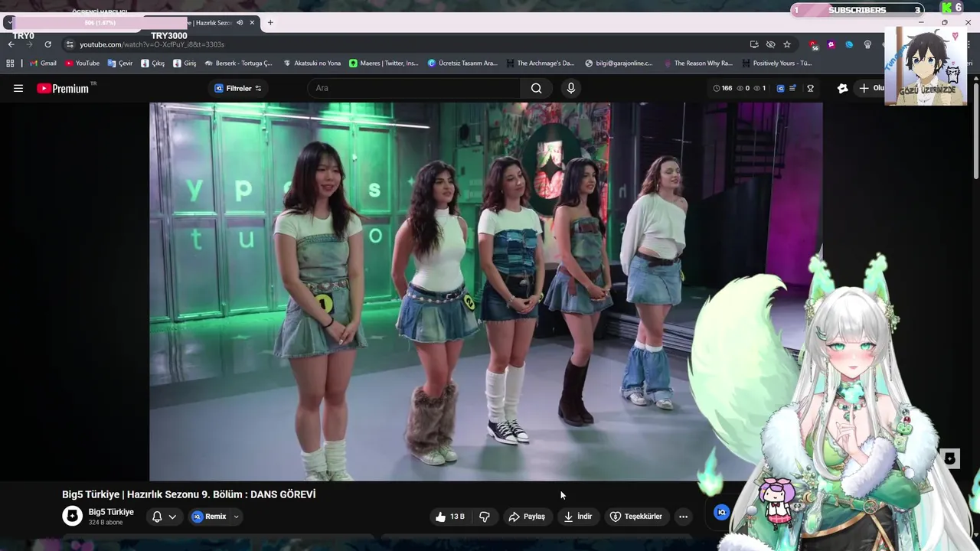Open the Big5 Türkiye channel name
980x551 pixels.
111,512
